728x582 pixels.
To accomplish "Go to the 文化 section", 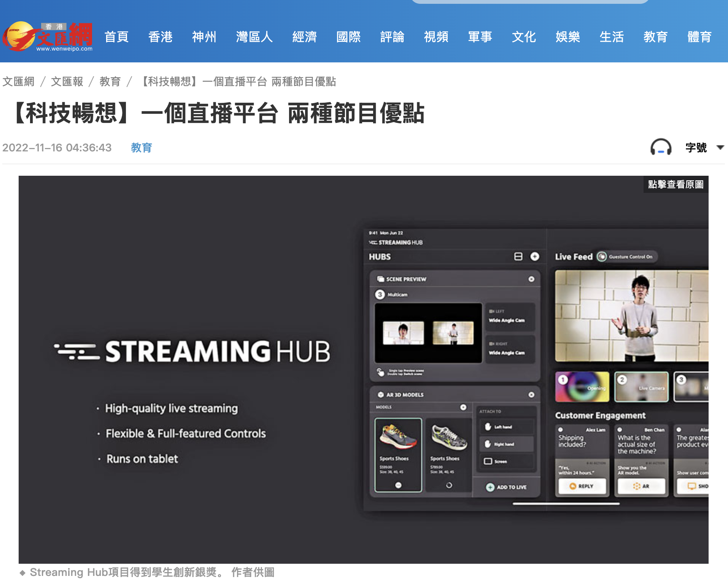I will click(524, 37).
